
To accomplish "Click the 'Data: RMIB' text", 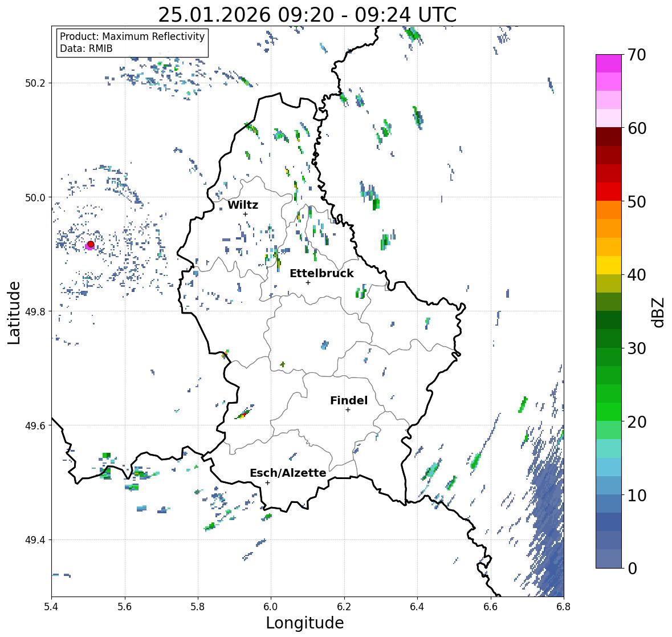I will coord(86,48).
